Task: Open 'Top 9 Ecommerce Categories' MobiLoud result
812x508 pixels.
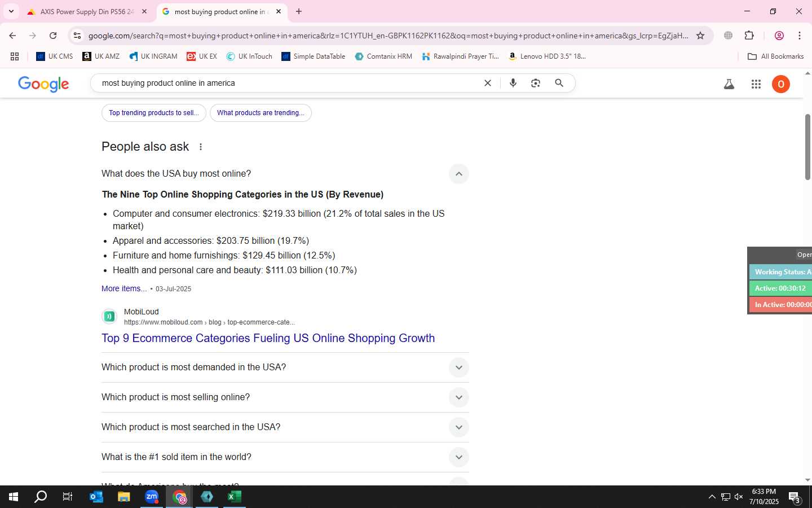Action: (268, 338)
